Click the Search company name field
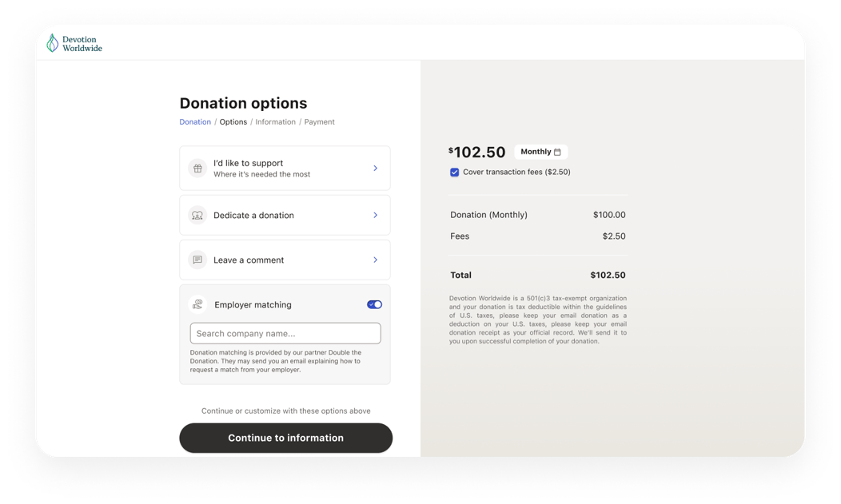Image resolution: width=841 pixels, height=504 pixels. (285, 333)
